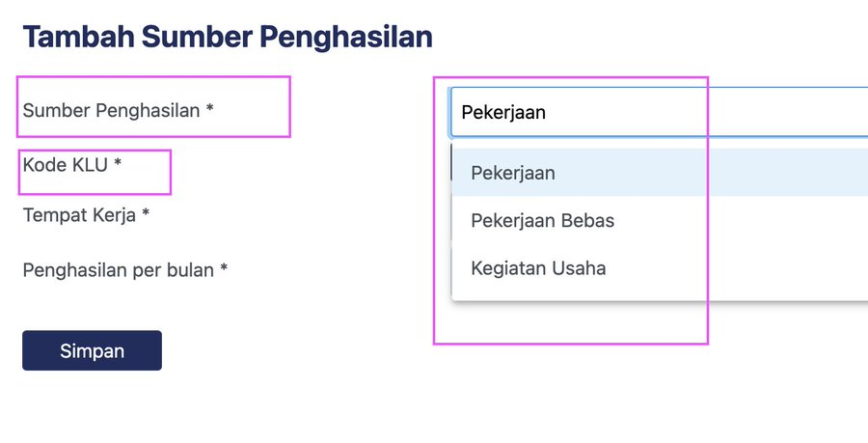Screen dimensions: 868x443
Task: Click the Tempat Kerja label
Action: tap(79, 214)
